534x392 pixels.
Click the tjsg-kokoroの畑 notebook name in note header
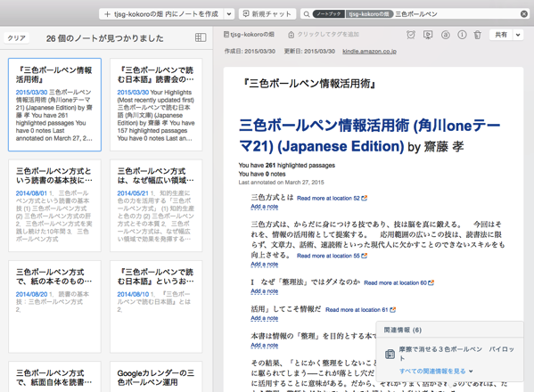click(252, 35)
